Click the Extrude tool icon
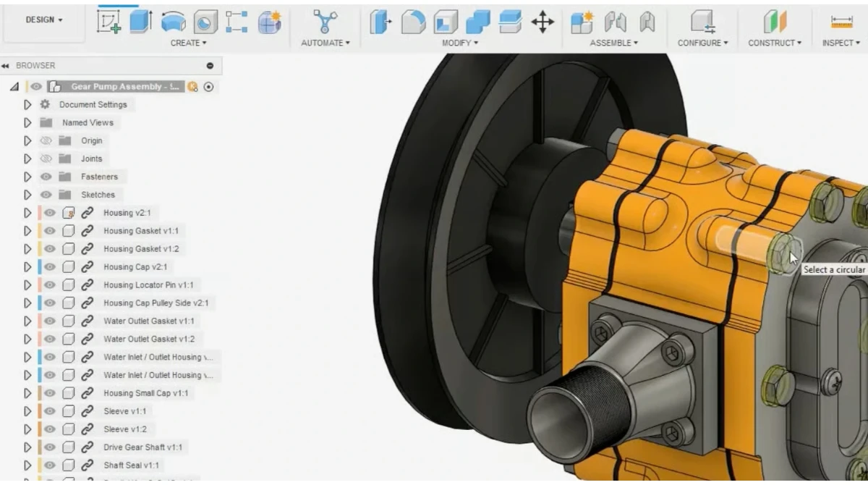 click(140, 22)
